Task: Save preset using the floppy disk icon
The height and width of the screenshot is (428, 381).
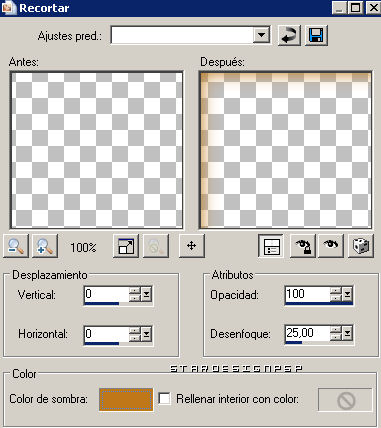Action: pyautogui.click(x=316, y=35)
